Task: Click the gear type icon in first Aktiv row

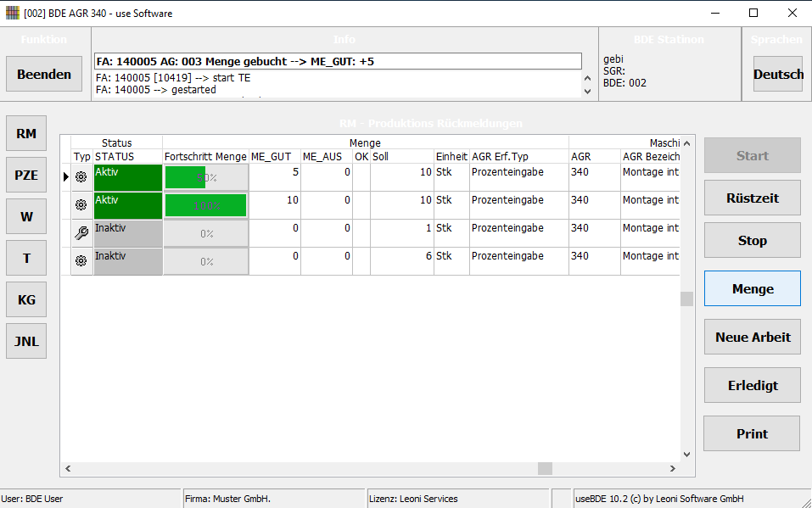Action: [81, 177]
